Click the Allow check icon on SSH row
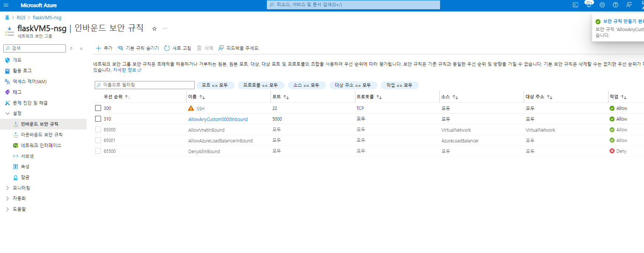 point(612,108)
